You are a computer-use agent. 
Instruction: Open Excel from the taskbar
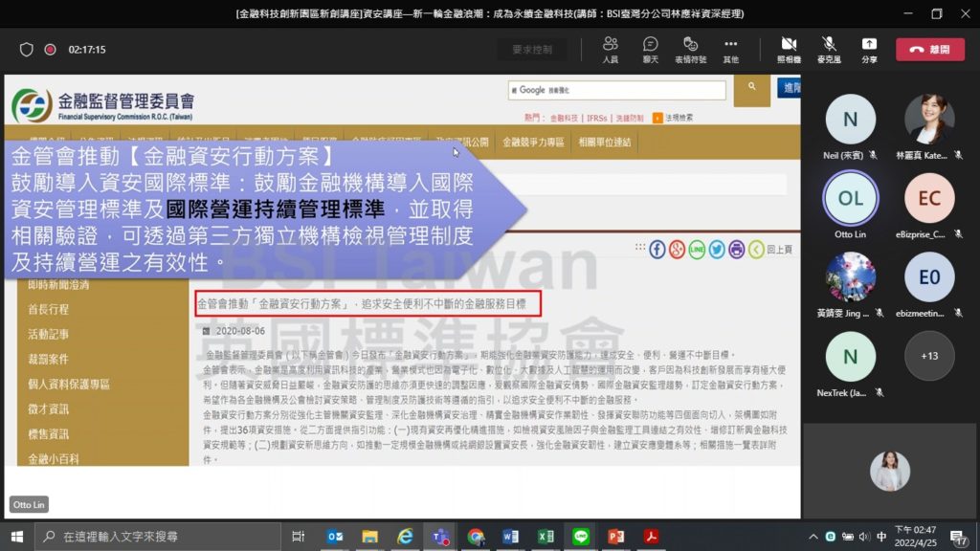click(x=546, y=537)
